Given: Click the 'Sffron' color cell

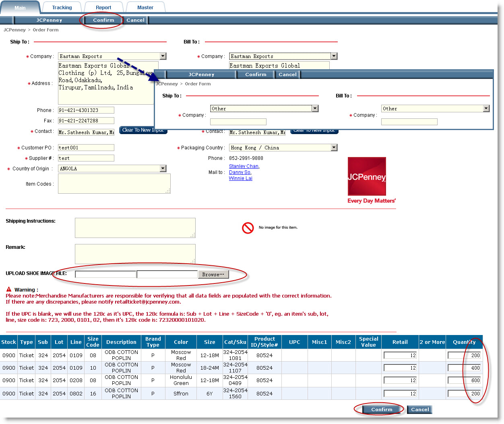Looking at the screenshot, I should click(x=181, y=394).
